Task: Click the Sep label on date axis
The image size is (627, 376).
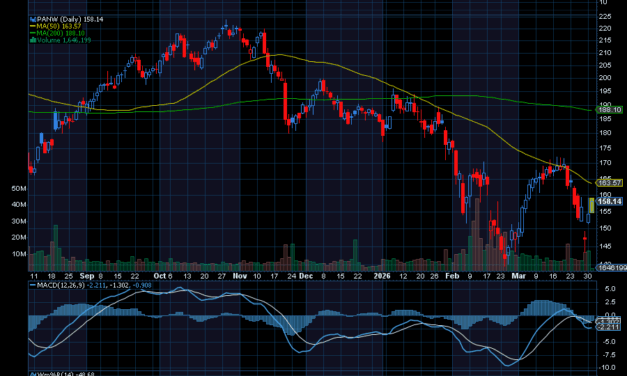Action: coord(87,276)
